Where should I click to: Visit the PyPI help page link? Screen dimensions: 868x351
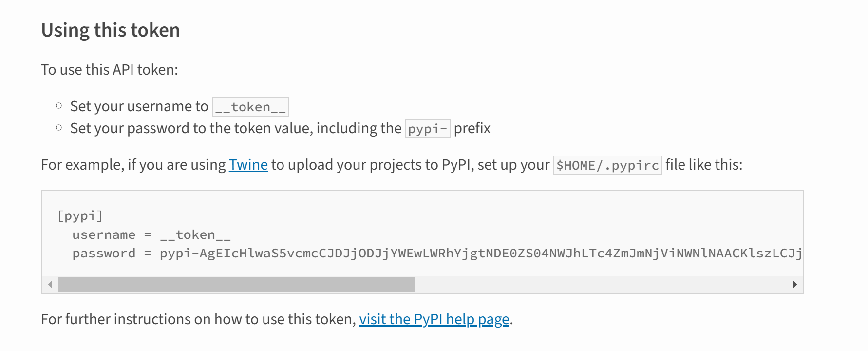click(434, 319)
